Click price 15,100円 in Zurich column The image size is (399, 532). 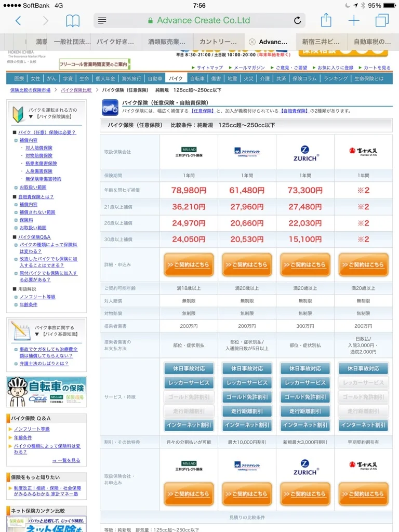click(x=305, y=240)
